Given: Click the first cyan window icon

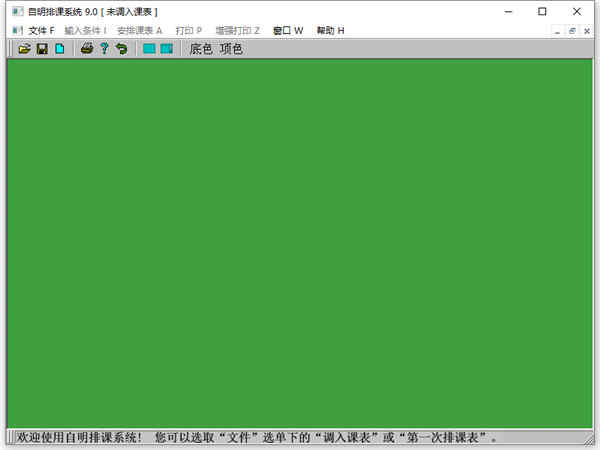Looking at the screenshot, I should click(x=149, y=49).
